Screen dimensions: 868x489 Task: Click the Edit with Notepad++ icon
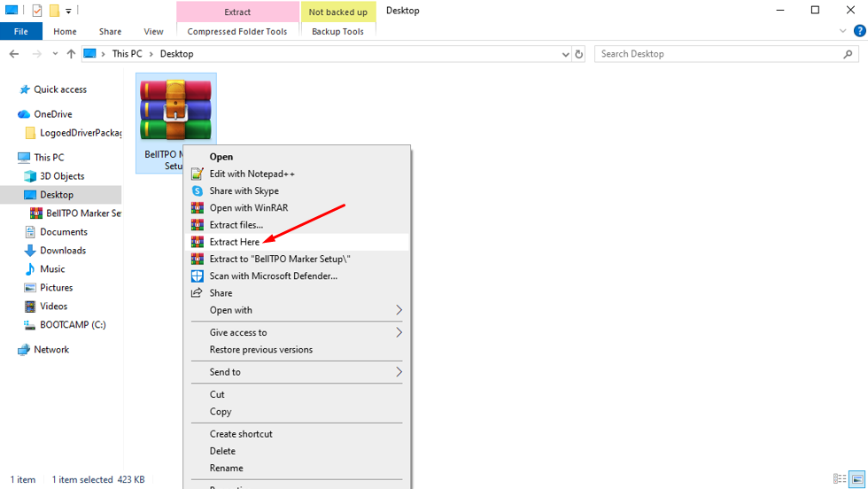point(198,175)
